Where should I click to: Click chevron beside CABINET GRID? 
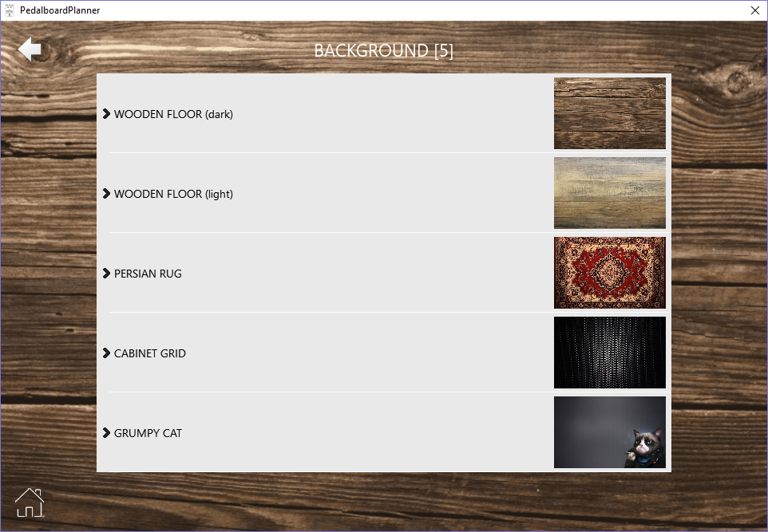tap(106, 353)
